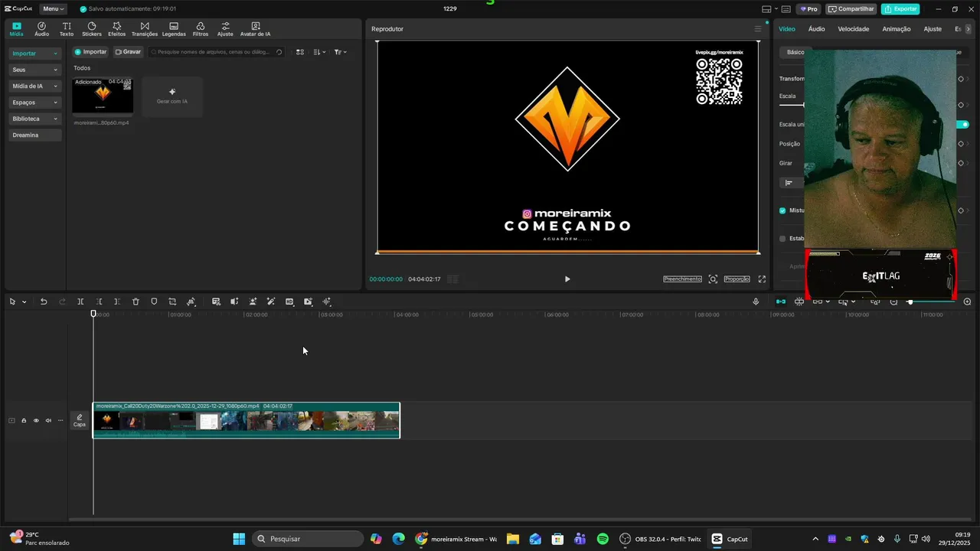Screen dimensions: 980x551
Task: Mute the main track audio
Action: 48,420
